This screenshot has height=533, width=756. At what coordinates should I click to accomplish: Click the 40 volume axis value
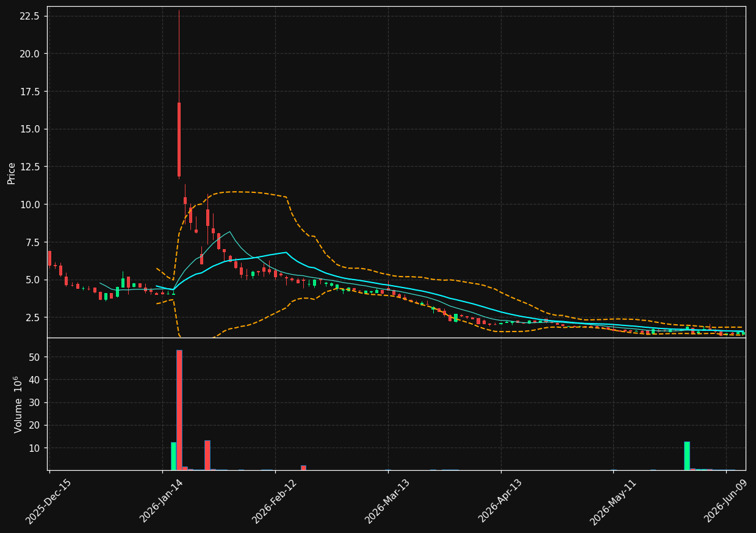35,380
